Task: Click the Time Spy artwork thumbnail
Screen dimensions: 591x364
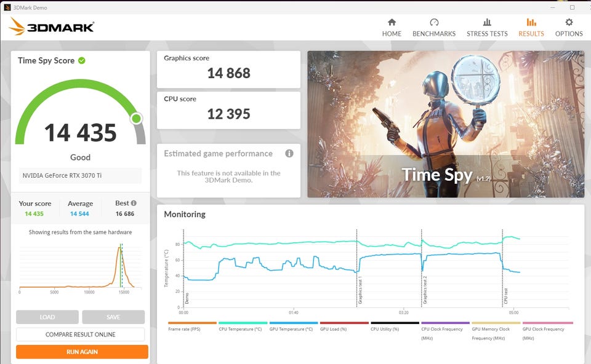Action: coord(446,124)
